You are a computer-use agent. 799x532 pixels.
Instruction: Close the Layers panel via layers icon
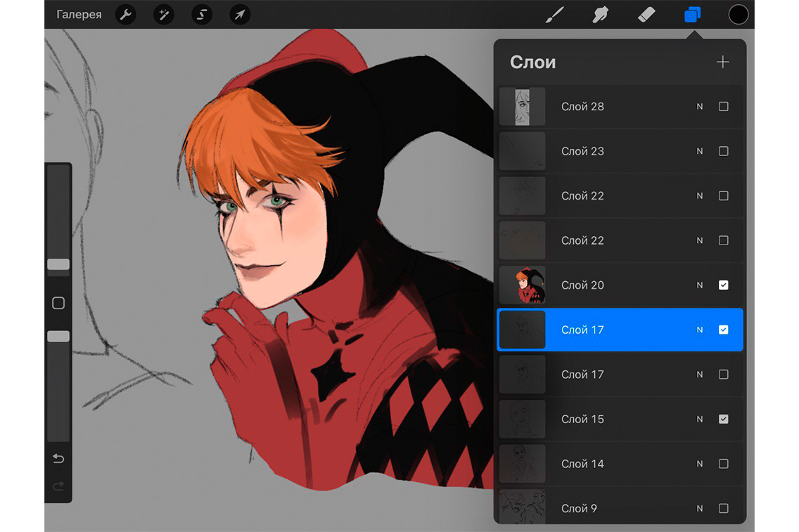click(692, 14)
